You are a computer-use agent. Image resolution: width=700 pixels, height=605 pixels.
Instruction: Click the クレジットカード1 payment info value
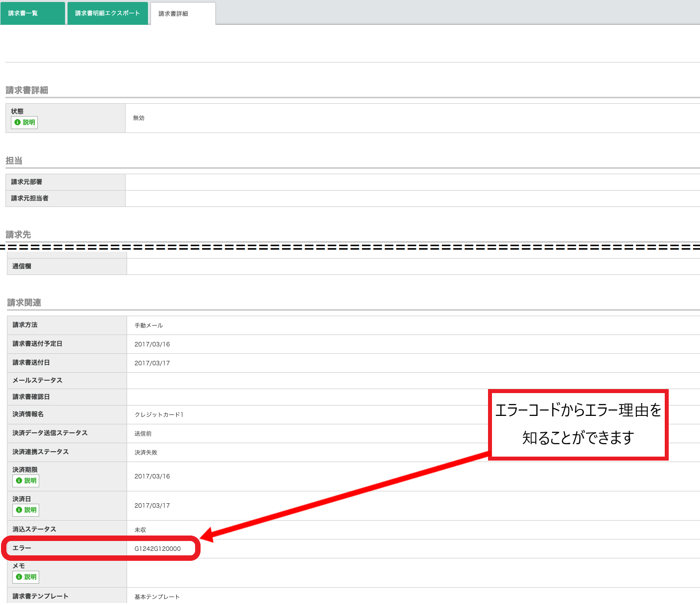[159, 415]
